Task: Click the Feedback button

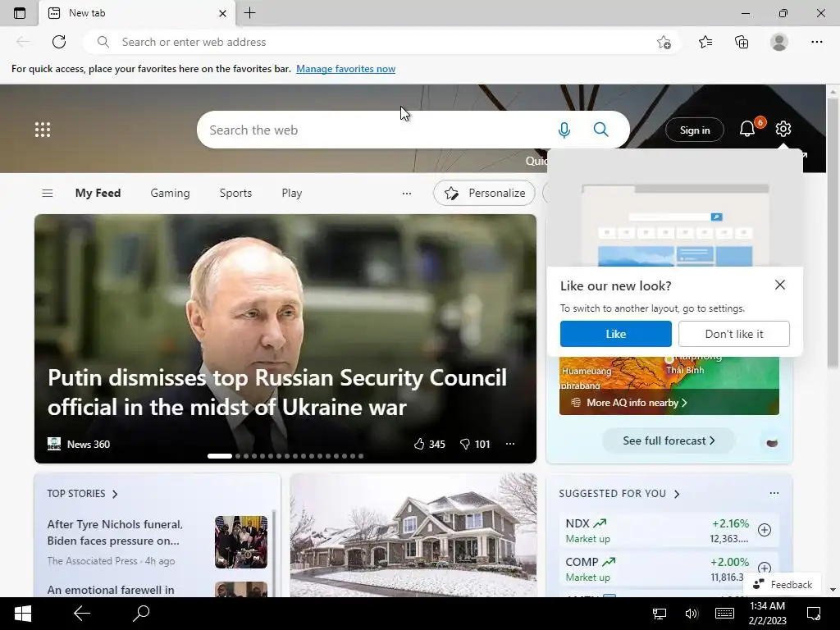Action: pos(783,584)
